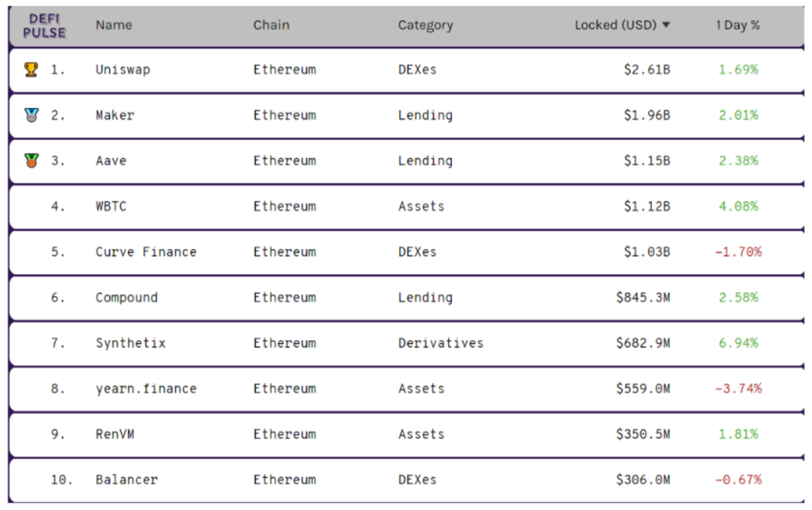Image resolution: width=812 pixels, height=510 pixels.
Task: Open the Synthetix Derivatives entry
Action: pos(130,343)
